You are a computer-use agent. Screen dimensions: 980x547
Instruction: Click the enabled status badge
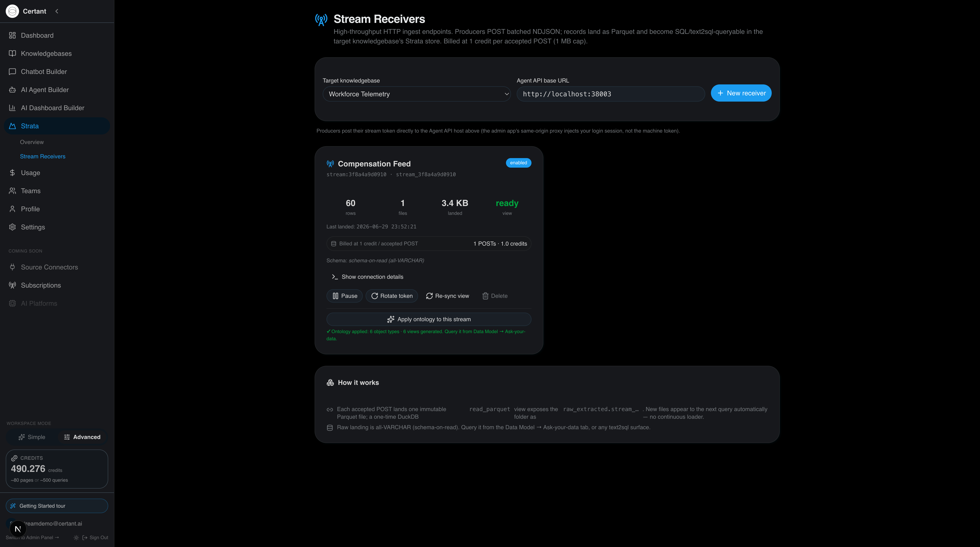519,163
